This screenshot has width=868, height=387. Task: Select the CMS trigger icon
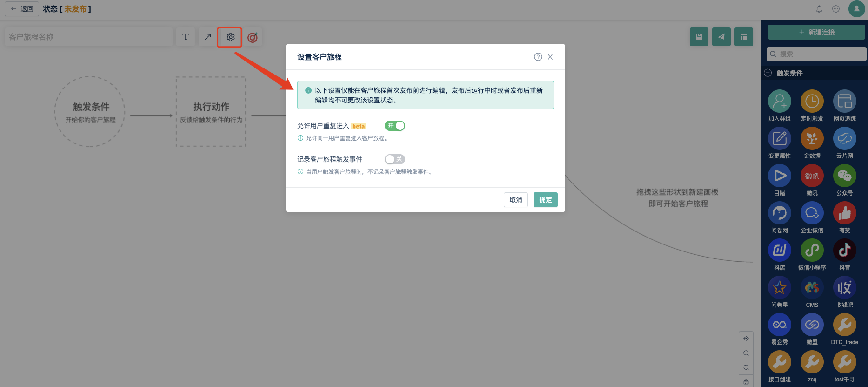pos(812,287)
